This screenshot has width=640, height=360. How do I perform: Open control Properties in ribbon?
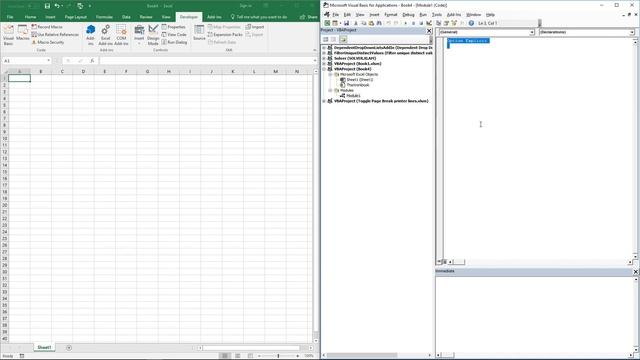(x=173, y=27)
